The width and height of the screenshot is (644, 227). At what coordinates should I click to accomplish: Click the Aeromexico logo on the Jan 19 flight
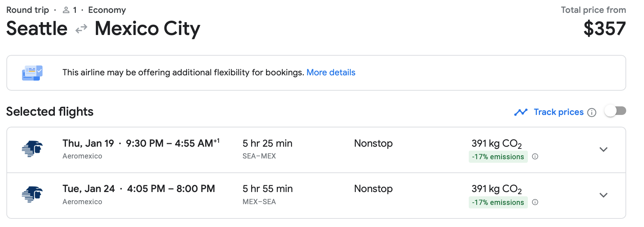click(32, 149)
